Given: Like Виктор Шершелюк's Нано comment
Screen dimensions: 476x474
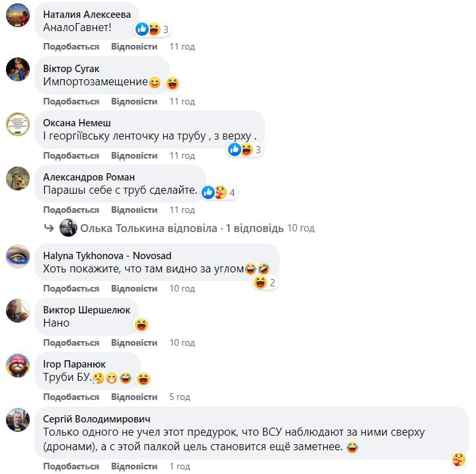Looking at the screenshot, I should 71,342.
